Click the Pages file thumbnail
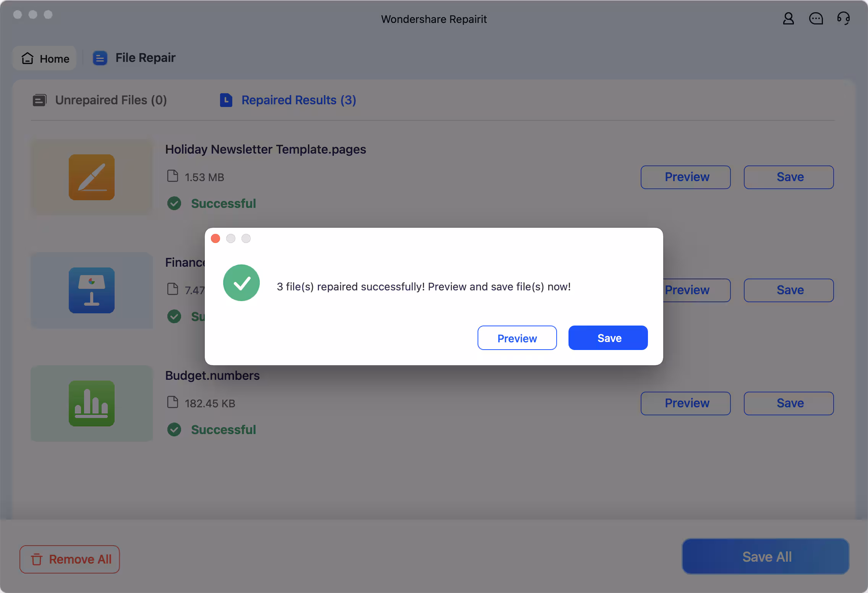The height and width of the screenshot is (593, 868). [x=92, y=177]
